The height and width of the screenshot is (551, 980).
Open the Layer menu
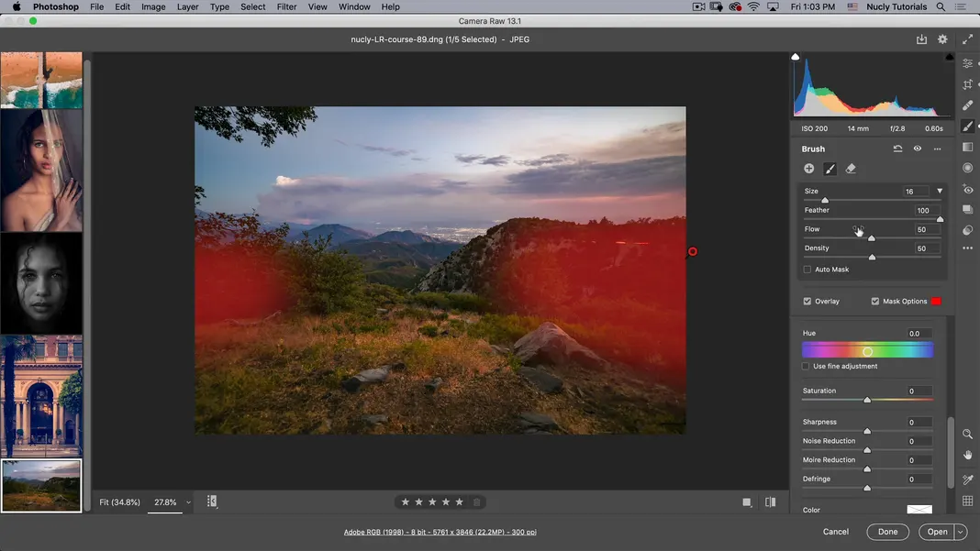[x=187, y=6]
